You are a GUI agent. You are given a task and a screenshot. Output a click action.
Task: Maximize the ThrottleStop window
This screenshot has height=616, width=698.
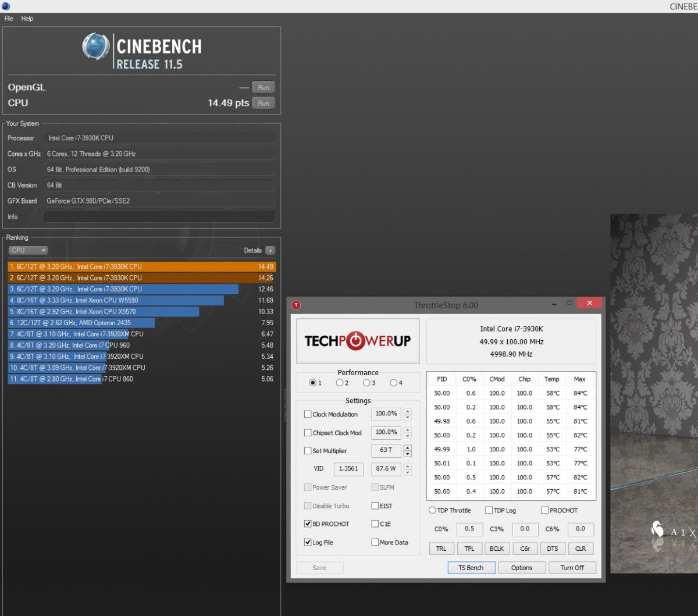click(569, 304)
